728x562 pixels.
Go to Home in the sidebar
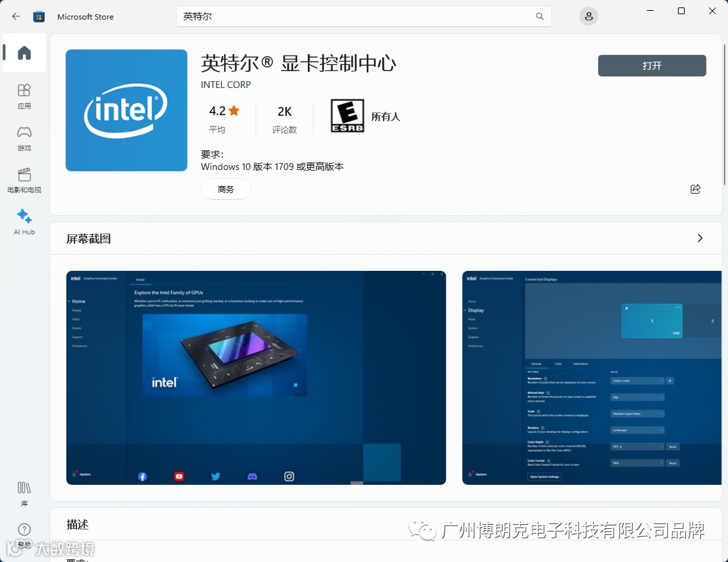tap(24, 53)
